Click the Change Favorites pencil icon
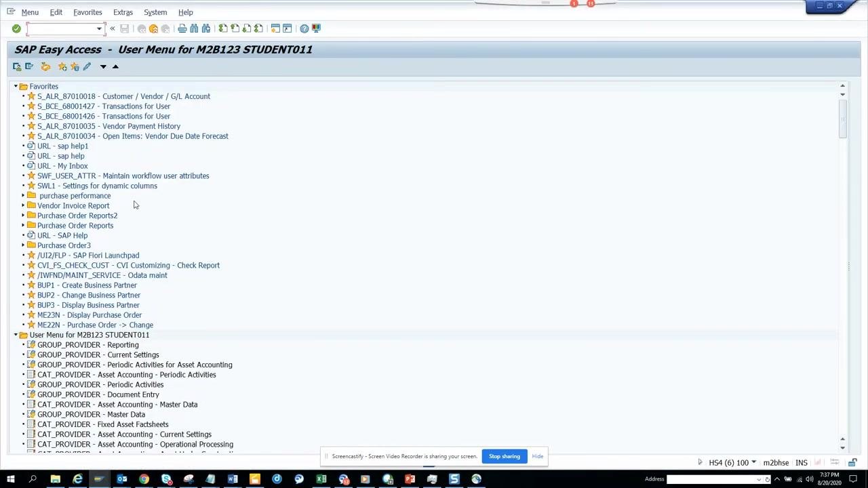868x488 pixels. pyautogui.click(x=87, y=66)
